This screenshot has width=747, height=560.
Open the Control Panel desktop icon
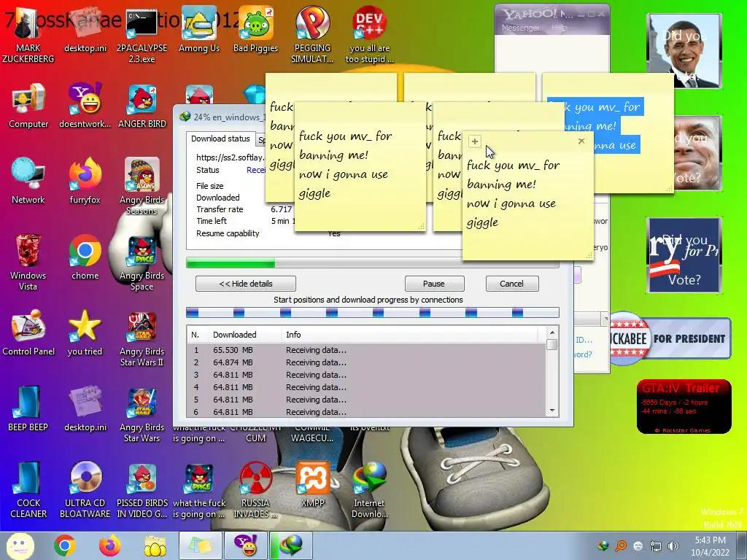pyautogui.click(x=28, y=332)
